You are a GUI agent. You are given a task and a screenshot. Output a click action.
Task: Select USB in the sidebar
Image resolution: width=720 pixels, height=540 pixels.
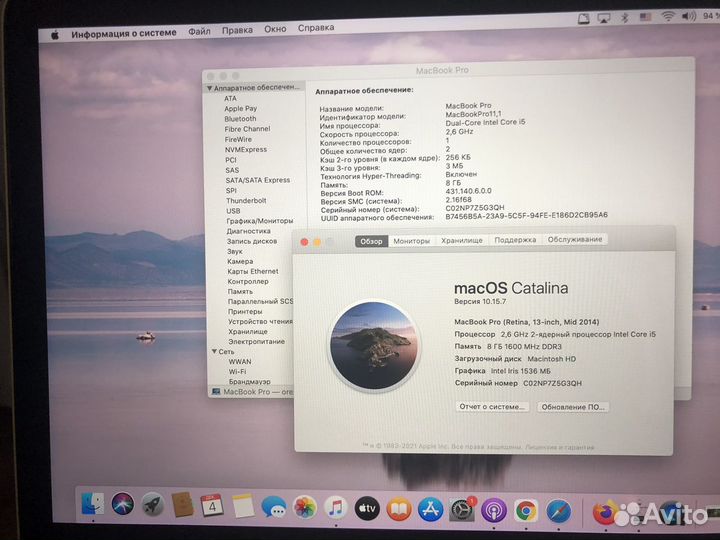tap(233, 211)
